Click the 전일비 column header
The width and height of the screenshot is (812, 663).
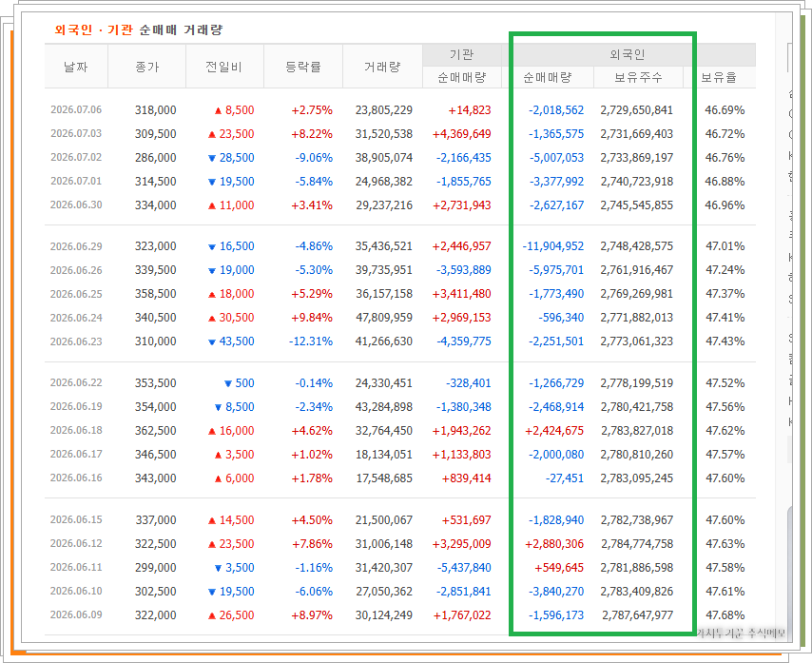click(223, 67)
